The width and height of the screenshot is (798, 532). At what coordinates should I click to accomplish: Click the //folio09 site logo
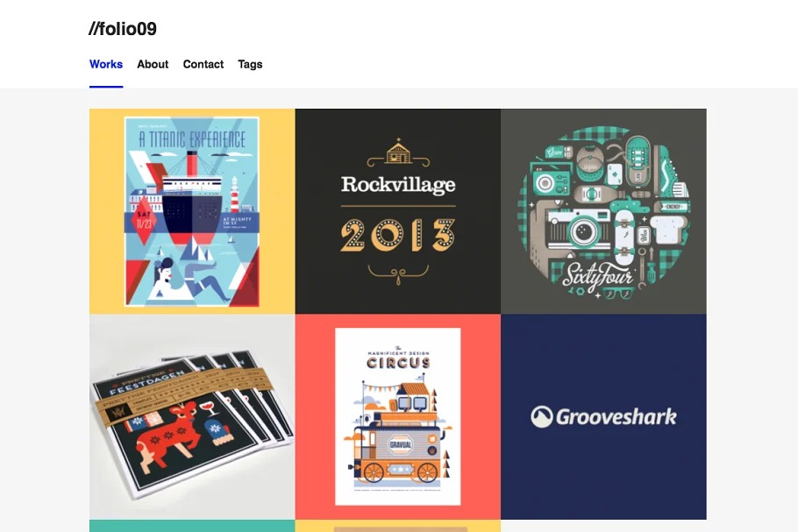123,29
